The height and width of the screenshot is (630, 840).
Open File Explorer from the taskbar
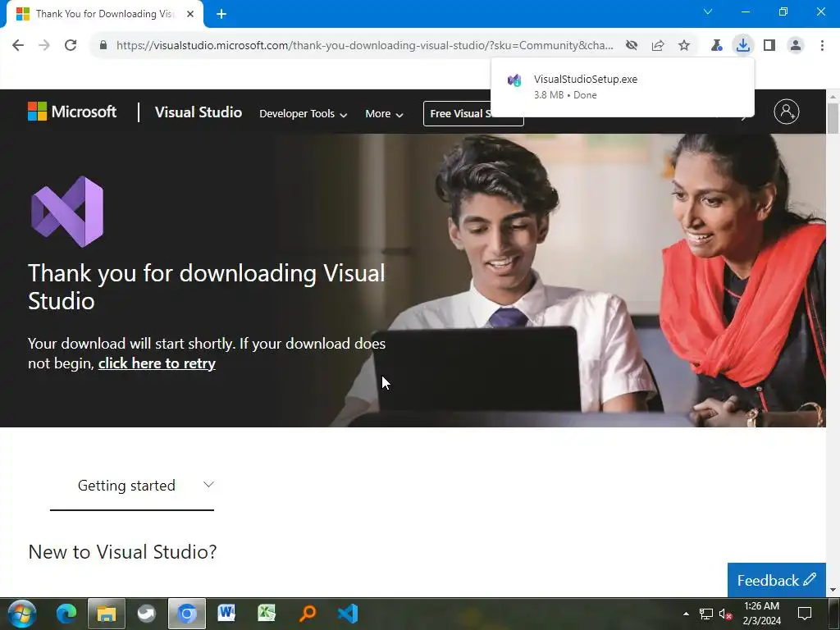point(106,614)
